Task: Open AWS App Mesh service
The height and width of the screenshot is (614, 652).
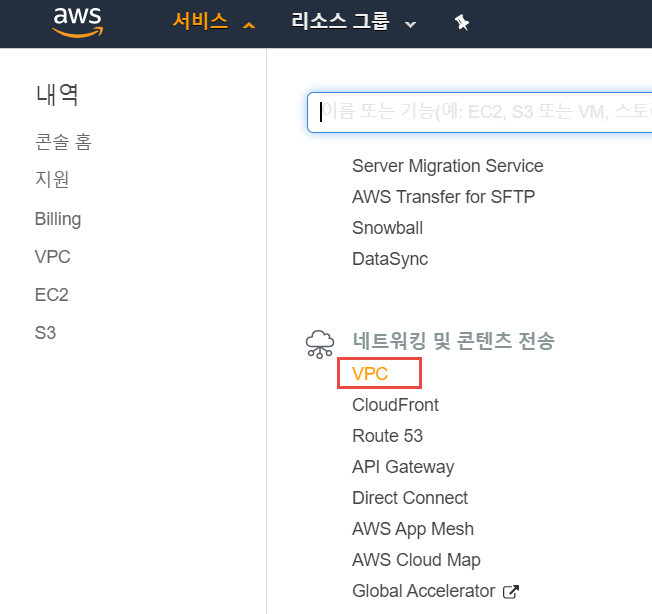Action: pos(412,529)
